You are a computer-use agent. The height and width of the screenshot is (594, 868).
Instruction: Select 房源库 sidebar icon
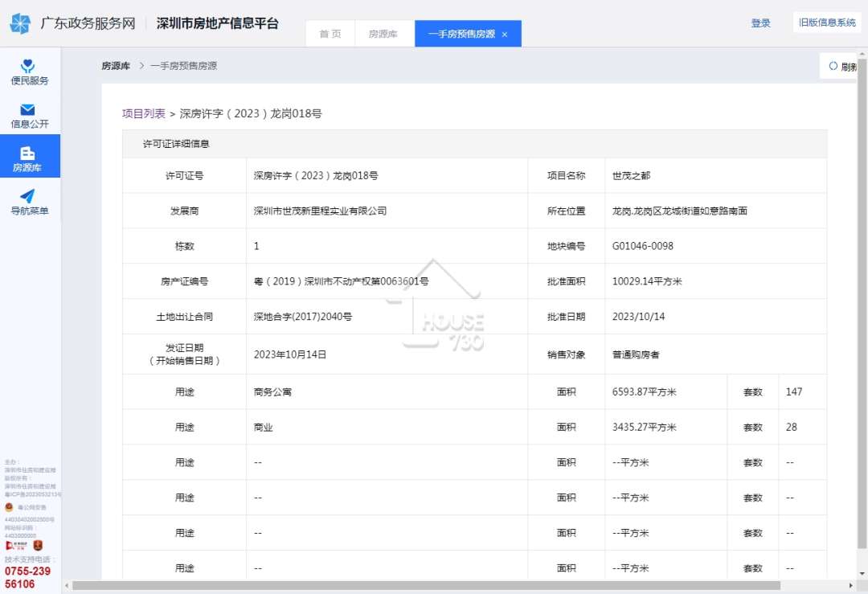[x=27, y=153]
